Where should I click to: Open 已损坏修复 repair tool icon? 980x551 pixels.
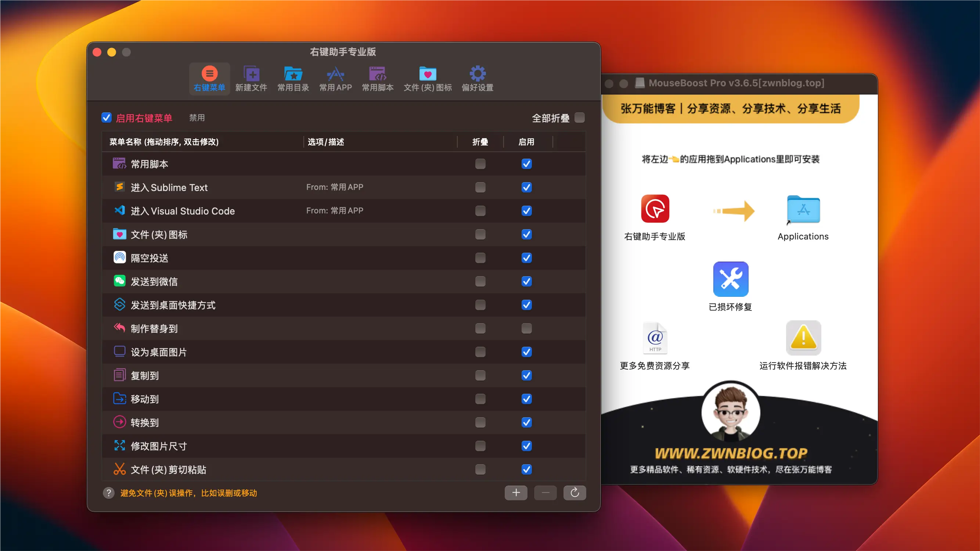(731, 279)
